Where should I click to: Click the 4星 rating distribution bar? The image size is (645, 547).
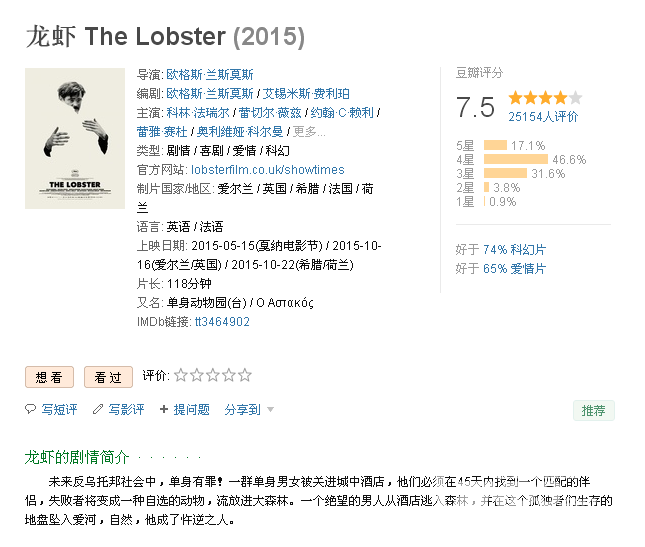click(516, 159)
